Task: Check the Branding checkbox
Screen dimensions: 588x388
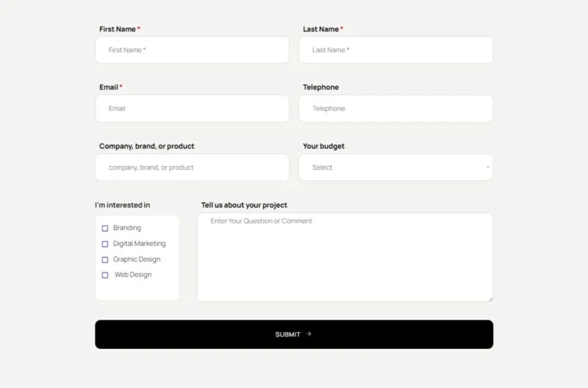Action: click(x=105, y=229)
